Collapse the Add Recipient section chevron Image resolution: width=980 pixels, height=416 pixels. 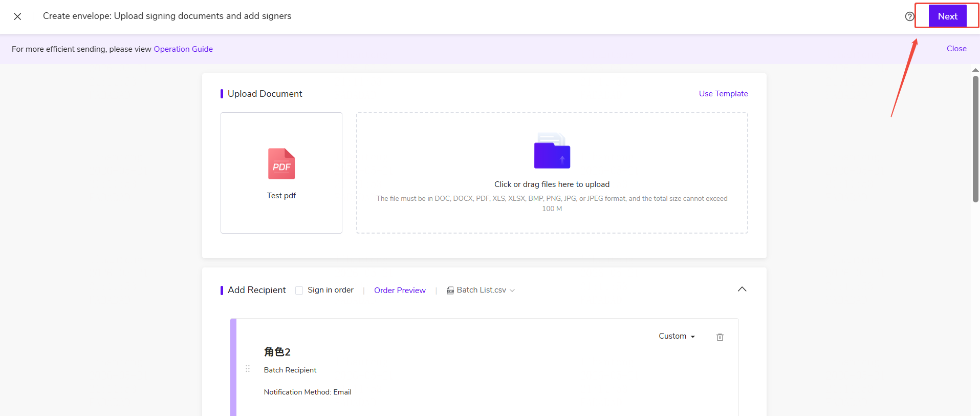(x=742, y=289)
